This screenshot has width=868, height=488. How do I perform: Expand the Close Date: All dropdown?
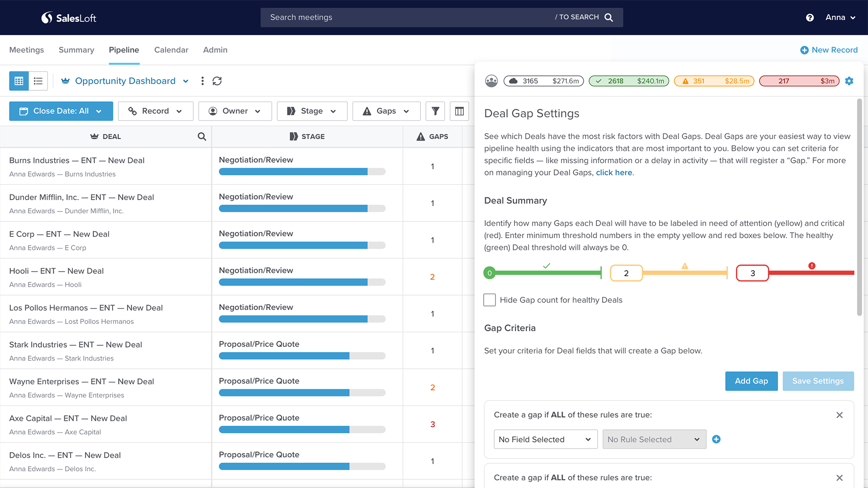pos(61,111)
